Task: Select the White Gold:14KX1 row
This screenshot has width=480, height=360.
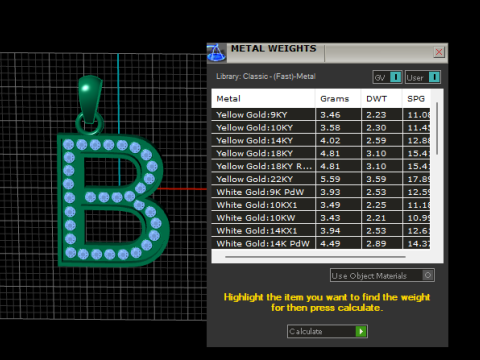Action: (321, 231)
